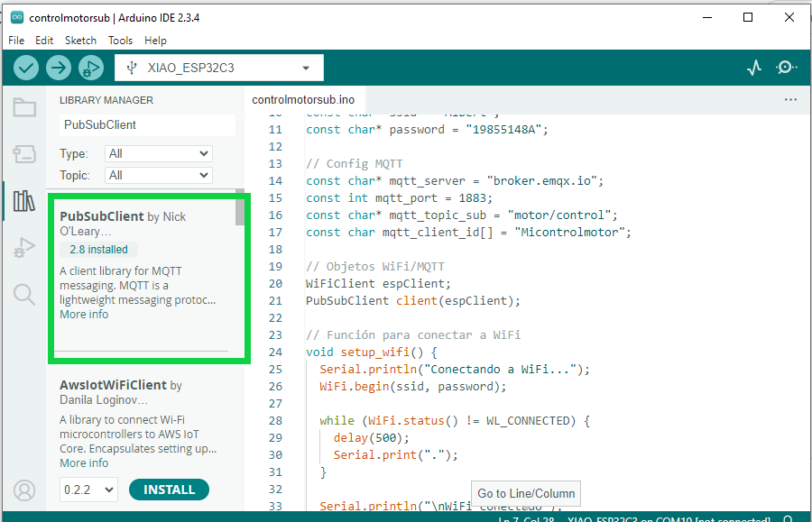Open the Sketchbook folder panel
Image resolution: width=812 pixels, height=522 pixels.
(x=24, y=107)
